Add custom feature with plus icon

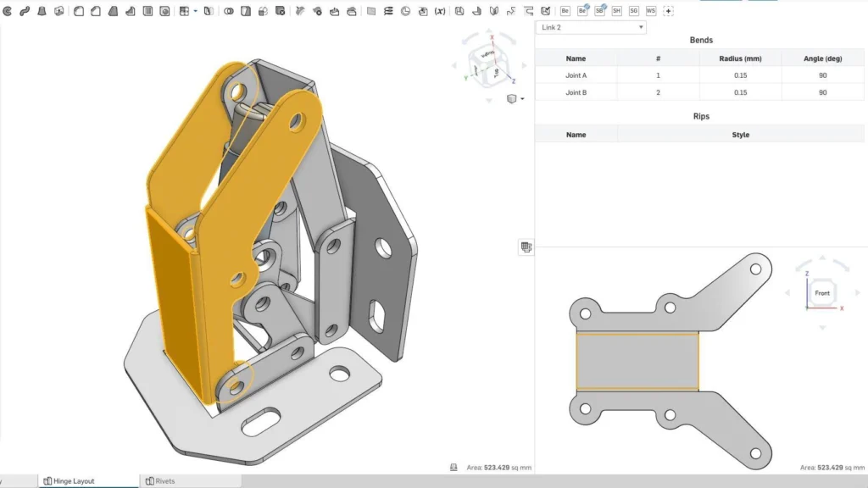tap(668, 11)
